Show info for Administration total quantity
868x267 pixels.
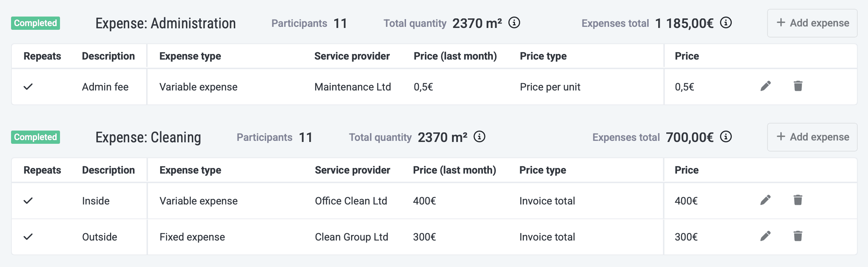click(x=514, y=23)
